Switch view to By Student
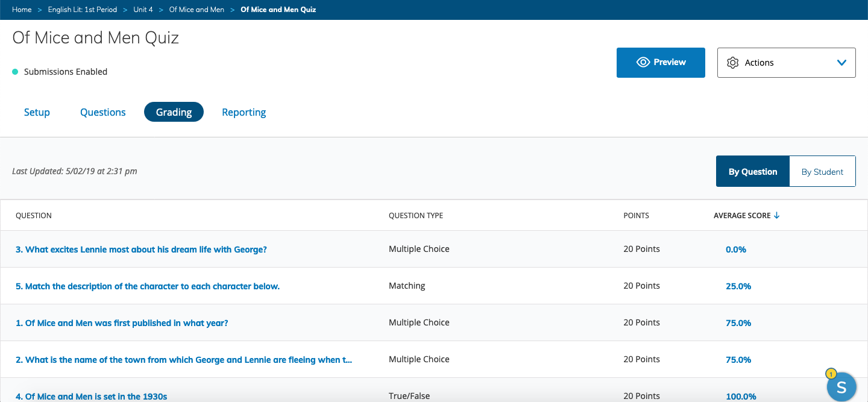868x402 pixels. coord(822,172)
